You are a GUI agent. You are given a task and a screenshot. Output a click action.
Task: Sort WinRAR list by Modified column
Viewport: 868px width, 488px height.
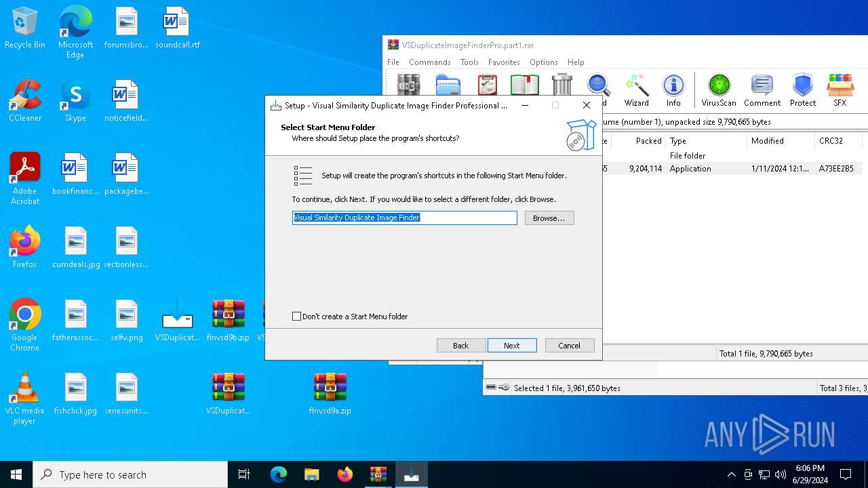tap(781, 141)
